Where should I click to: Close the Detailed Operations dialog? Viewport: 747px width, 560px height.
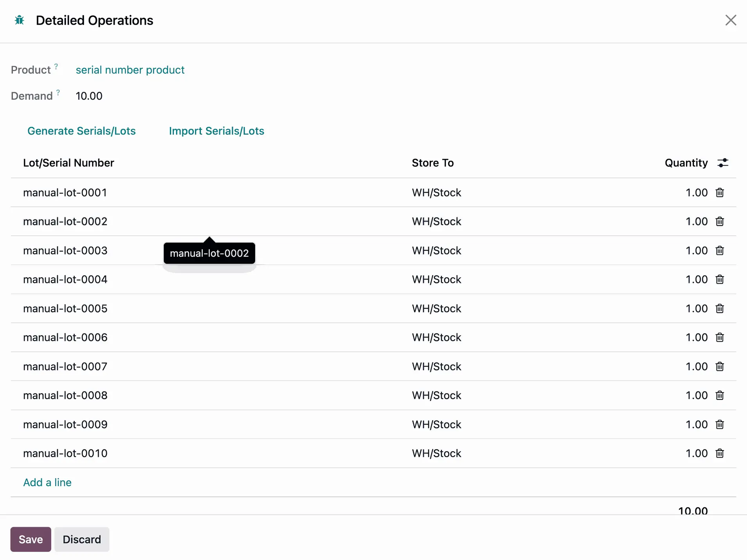(x=731, y=20)
